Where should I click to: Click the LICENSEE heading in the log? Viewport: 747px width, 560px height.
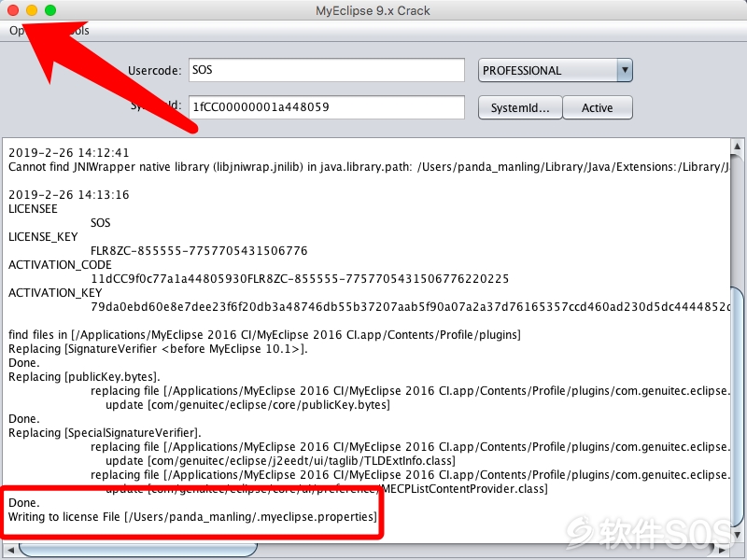pos(33,208)
